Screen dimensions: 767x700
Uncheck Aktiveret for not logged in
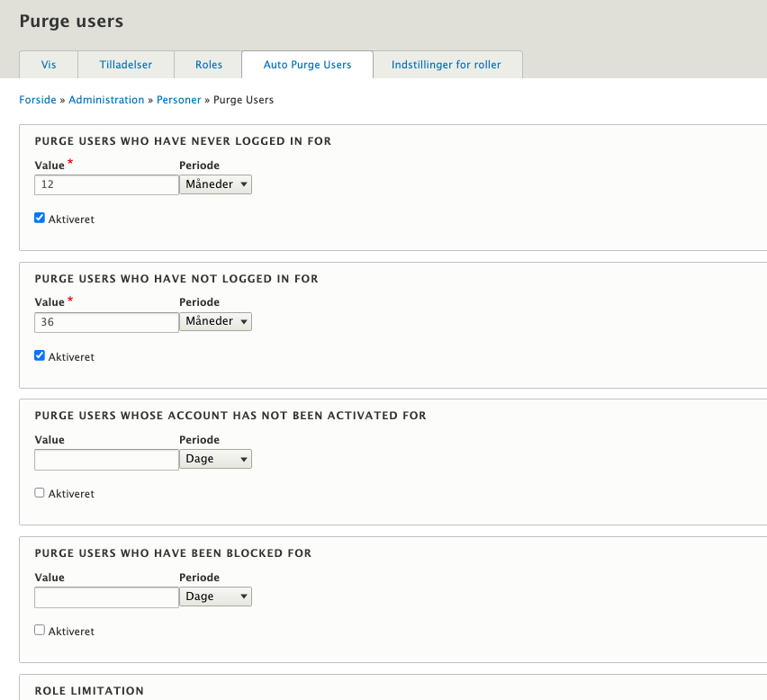coord(40,355)
